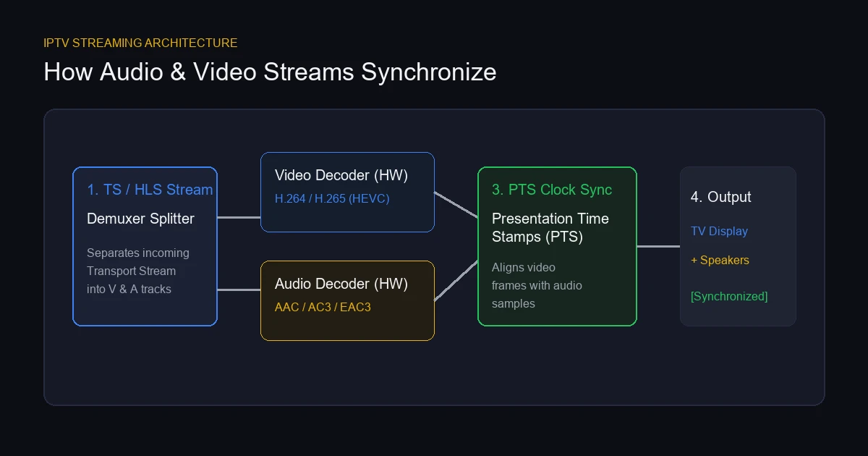Click connector line from PTS sync to Output
Screen dimensions: 868x456
click(658, 246)
